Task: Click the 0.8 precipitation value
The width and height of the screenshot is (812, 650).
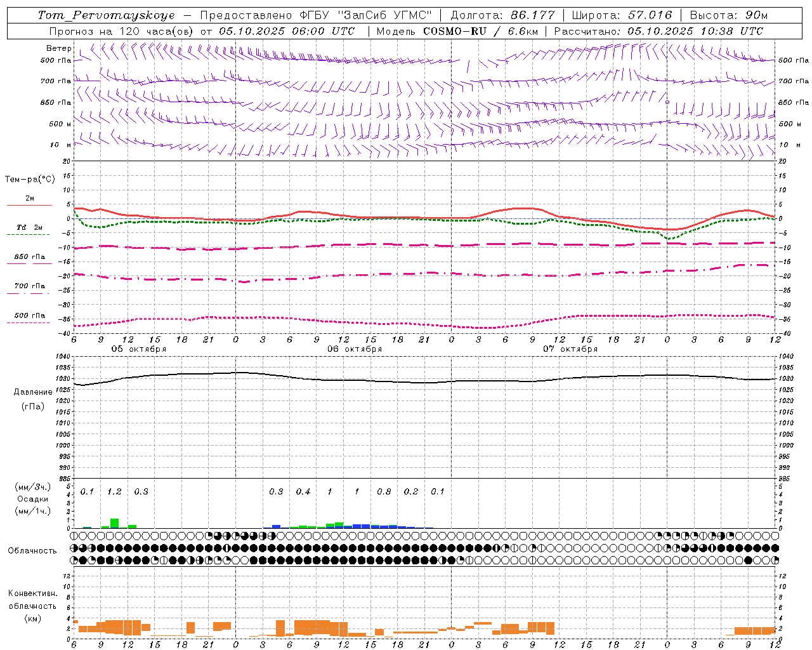Action: click(384, 492)
